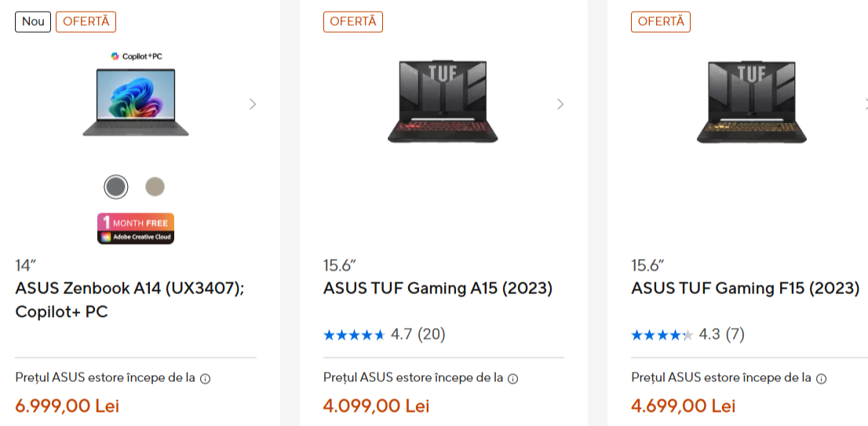Click the TUF Gaming F15 laptop image

751,102
